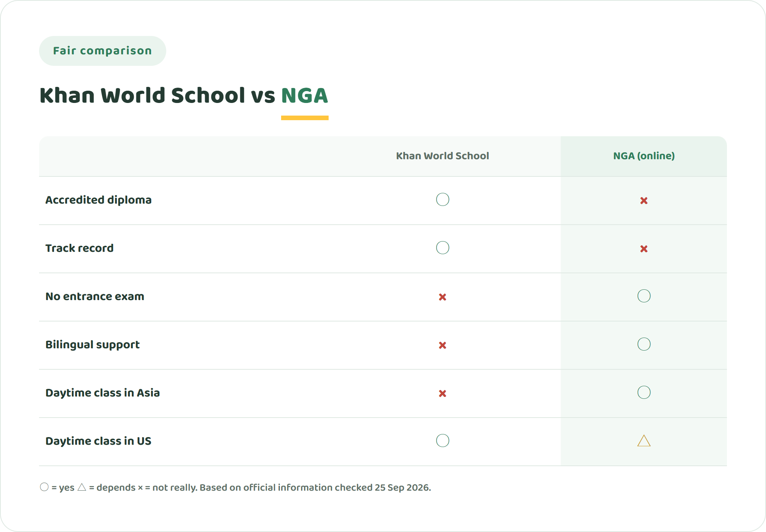
Task: Click the Bilingual support row label
Action: [92, 344]
